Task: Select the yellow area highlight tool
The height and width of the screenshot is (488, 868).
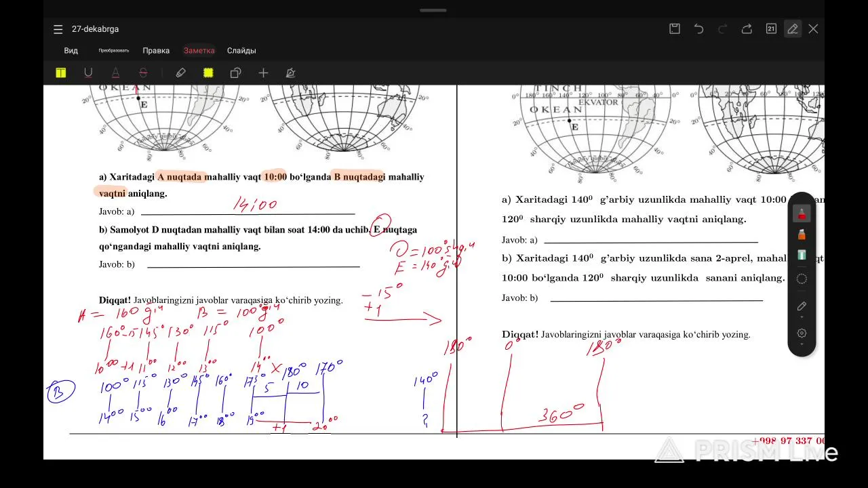Action: 208,73
